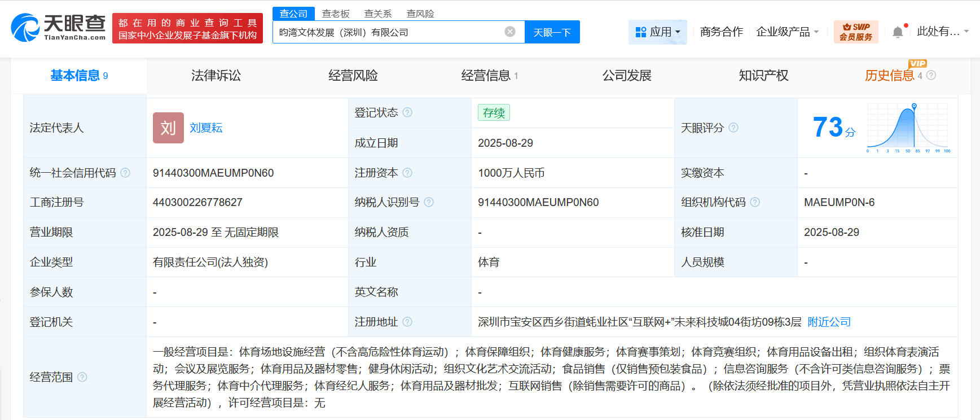Select the 成立日期 value 2025-08-29
The height and width of the screenshot is (420, 980).
506,143
